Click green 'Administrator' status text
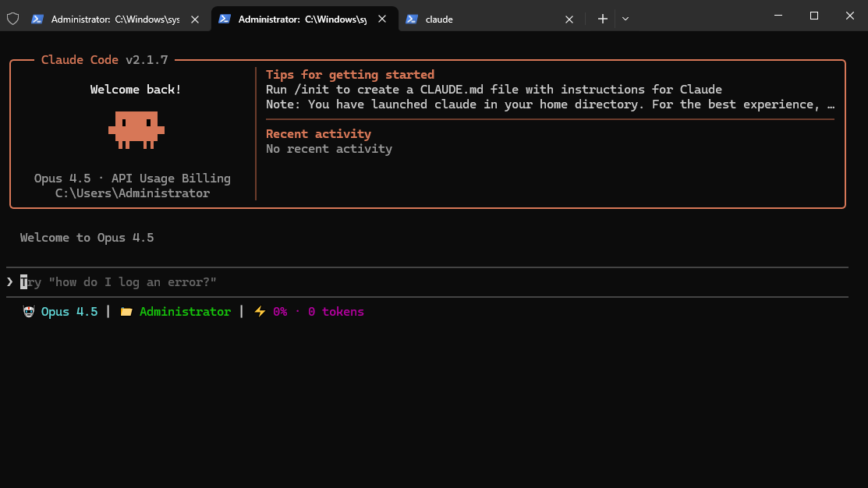 [x=185, y=312]
